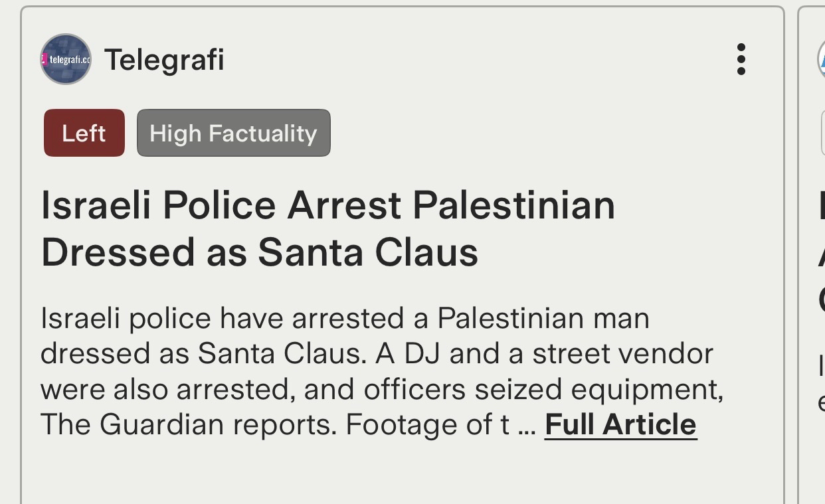Open the Full Article link

coord(620,424)
